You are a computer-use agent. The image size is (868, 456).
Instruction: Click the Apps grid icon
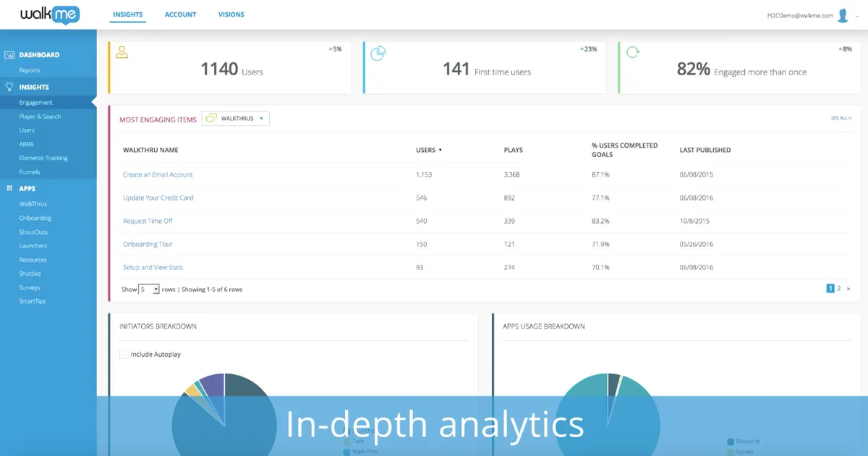pyautogui.click(x=10, y=188)
